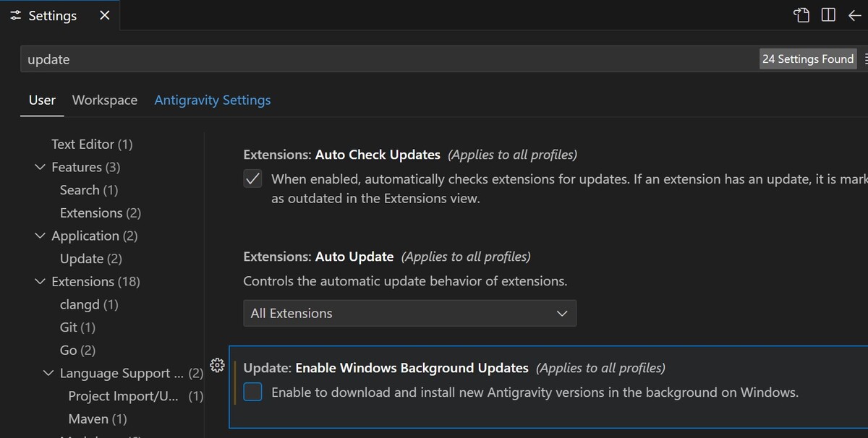Select Update (2) in the settings tree

(x=90, y=259)
